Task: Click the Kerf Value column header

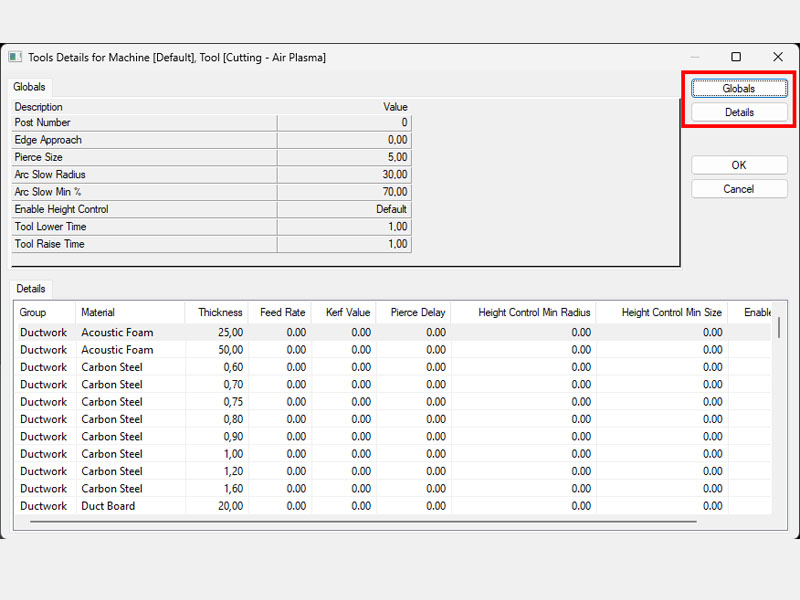Action: click(343, 312)
